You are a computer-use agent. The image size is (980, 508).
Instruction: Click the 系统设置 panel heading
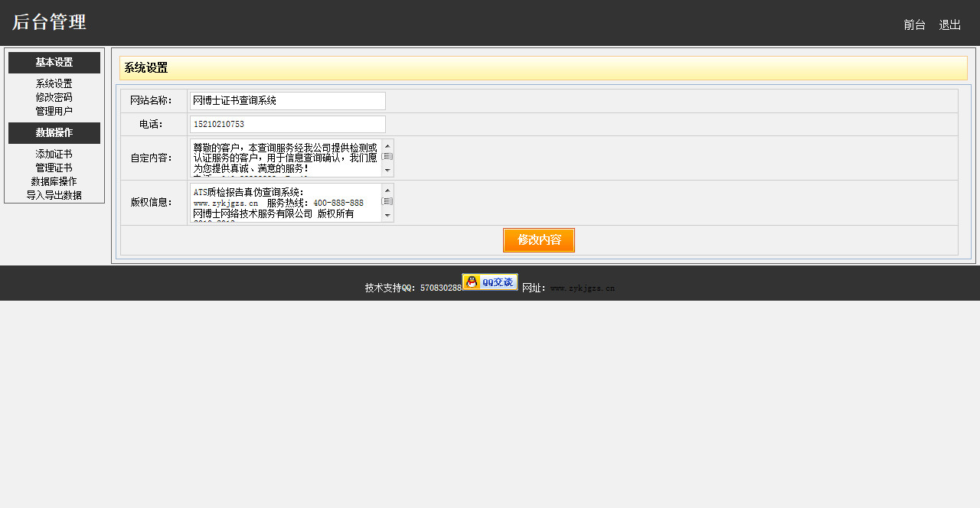pyautogui.click(x=145, y=68)
